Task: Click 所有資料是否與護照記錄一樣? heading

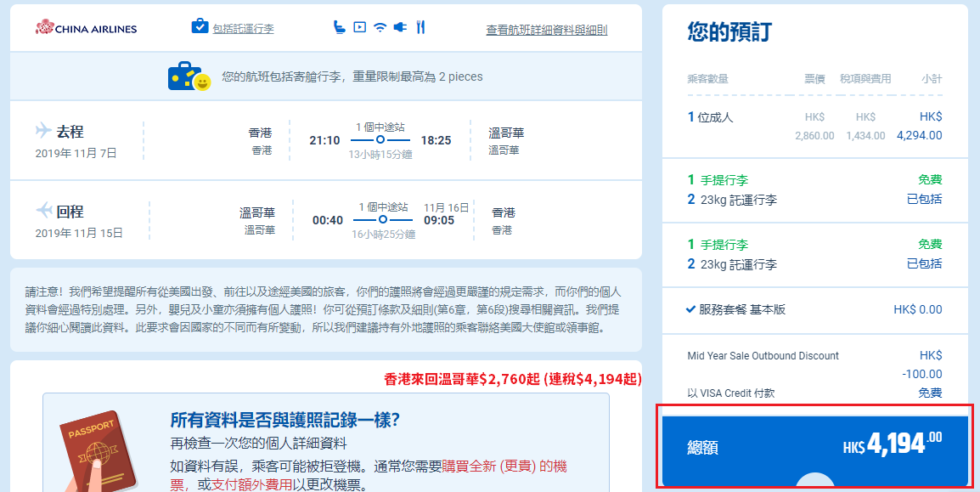Action: [285, 421]
